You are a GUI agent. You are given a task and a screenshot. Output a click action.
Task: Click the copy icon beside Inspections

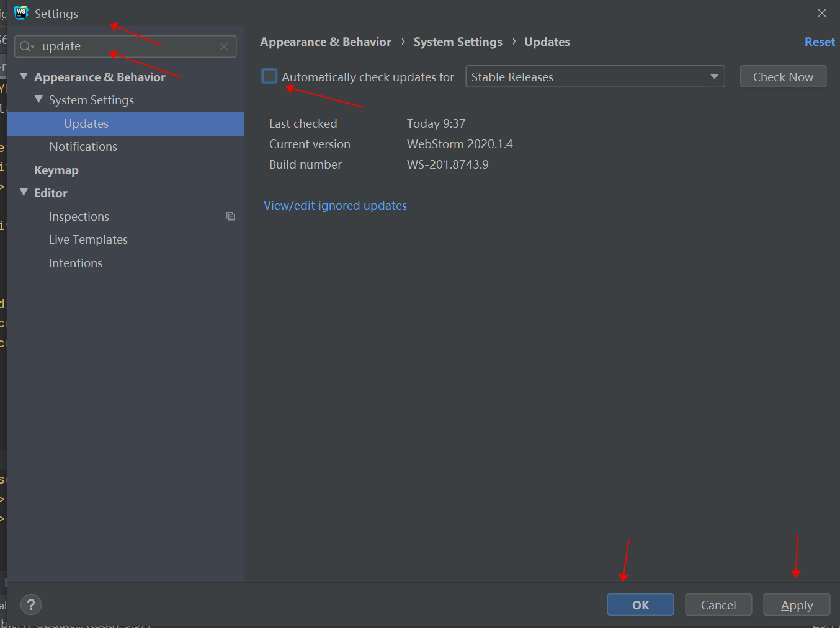[230, 216]
